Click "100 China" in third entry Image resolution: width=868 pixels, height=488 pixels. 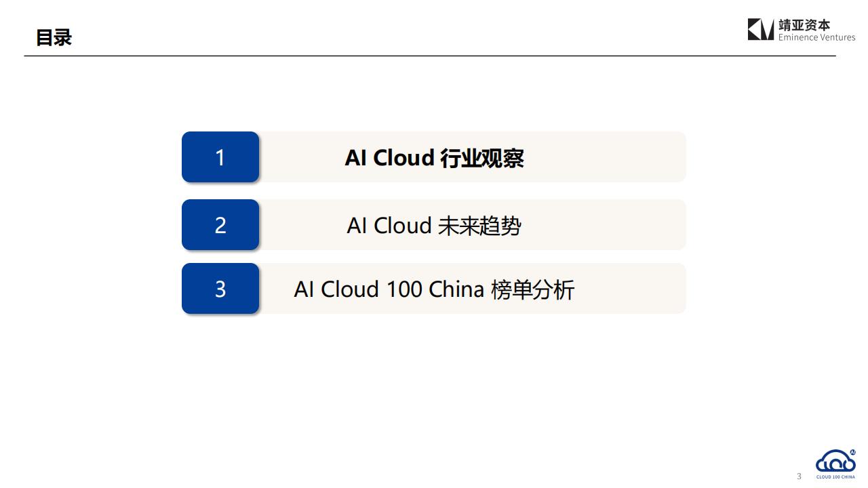coord(435,289)
